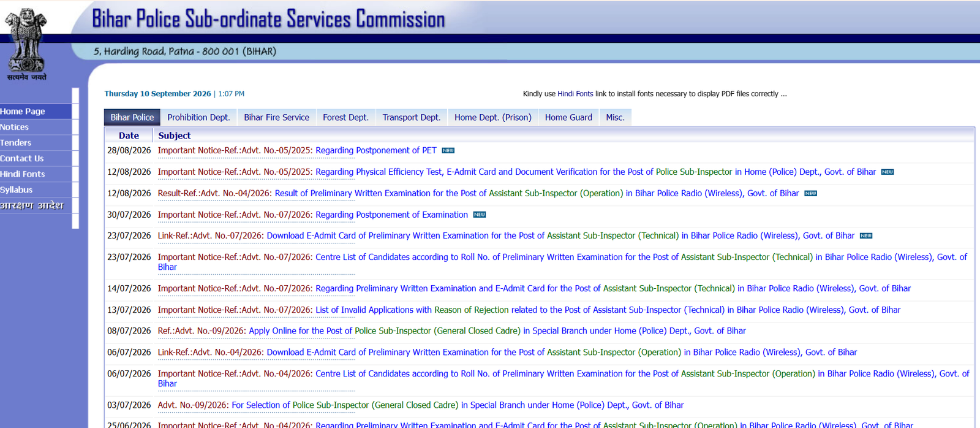This screenshot has height=428, width=980.
Task: Select the Bihar Fire Service tab
Action: (277, 117)
